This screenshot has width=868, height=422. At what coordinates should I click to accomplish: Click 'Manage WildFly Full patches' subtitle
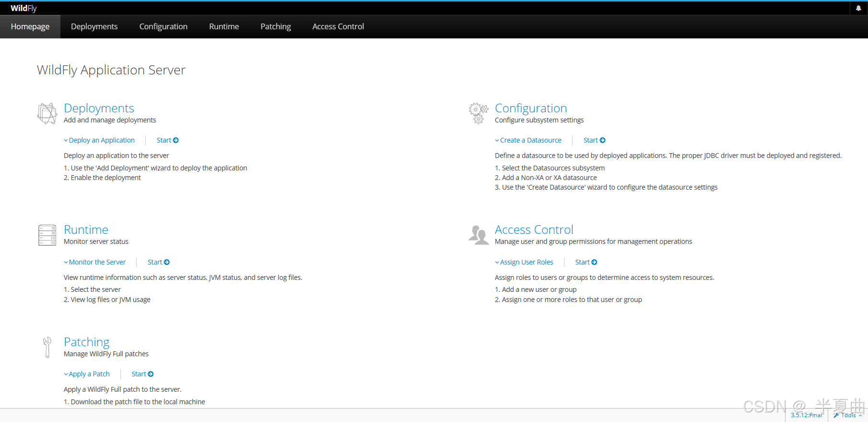(x=106, y=354)
